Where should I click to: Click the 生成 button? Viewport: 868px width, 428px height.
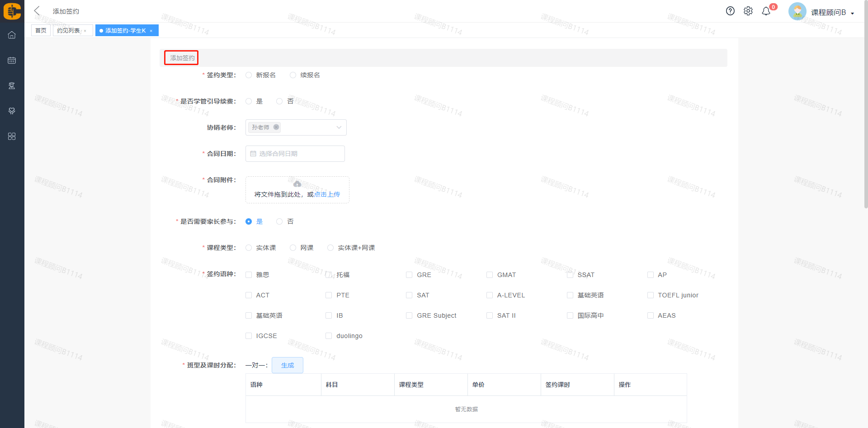click(288, 365)
